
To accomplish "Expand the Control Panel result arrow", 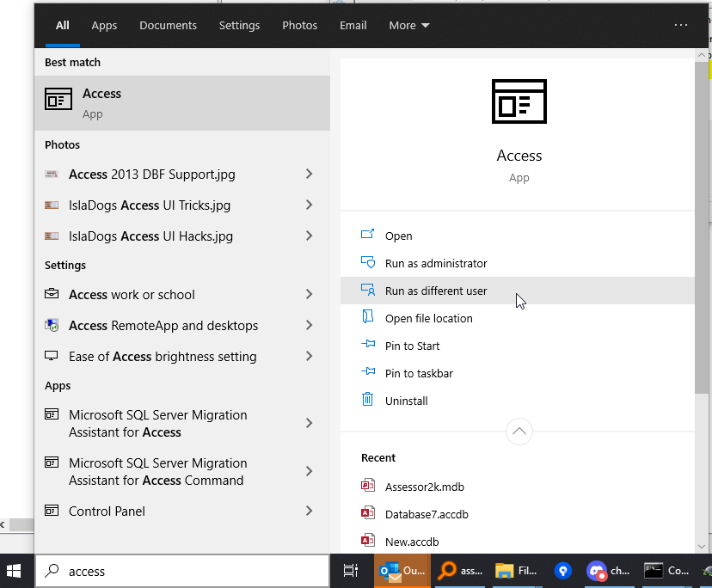I will click(x=310, y=511).
